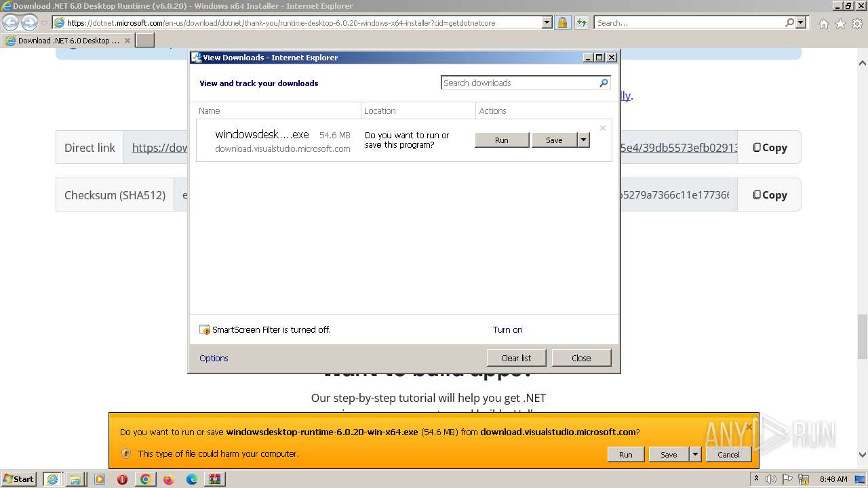
Task: Open Favorites star icon
Action: [x=840, y=24]
